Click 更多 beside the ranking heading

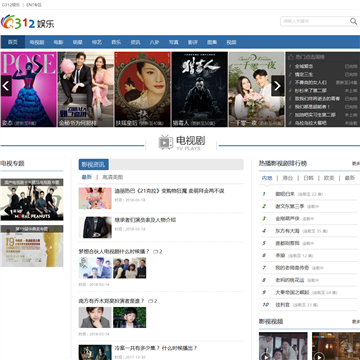click(356, 164)
